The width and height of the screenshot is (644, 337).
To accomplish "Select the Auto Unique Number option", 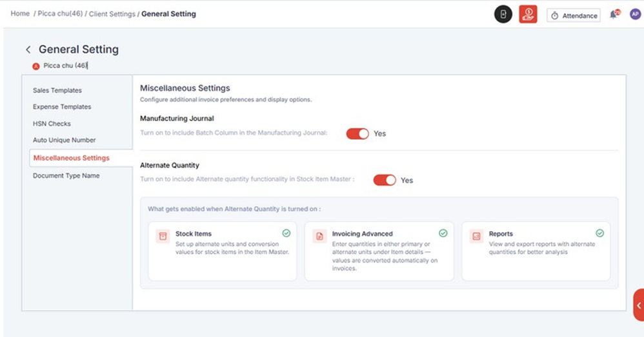I will click(64, 140).
